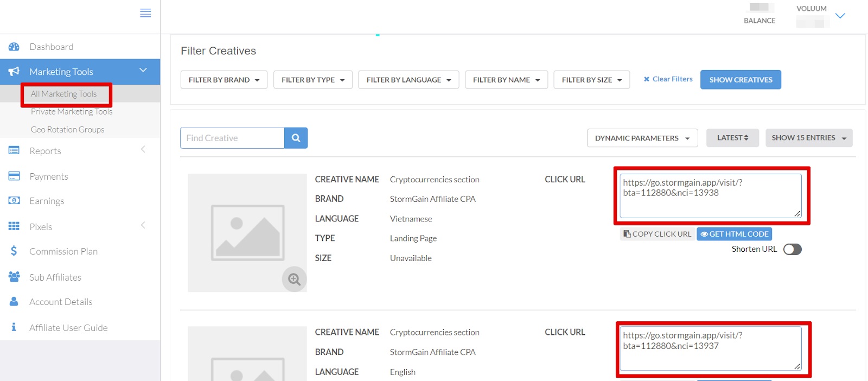Image resolution: width=868 pixels, height=381 pixels.
Task: Open the Filter by Language dropdown
Action: pyautogui.click(x=408, y=80)
